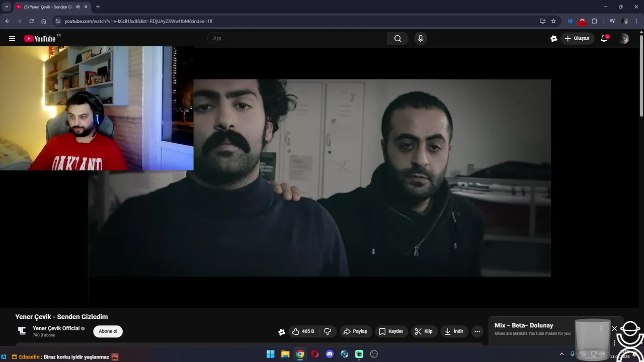Click the music video player frame

(x=319, y=177)
